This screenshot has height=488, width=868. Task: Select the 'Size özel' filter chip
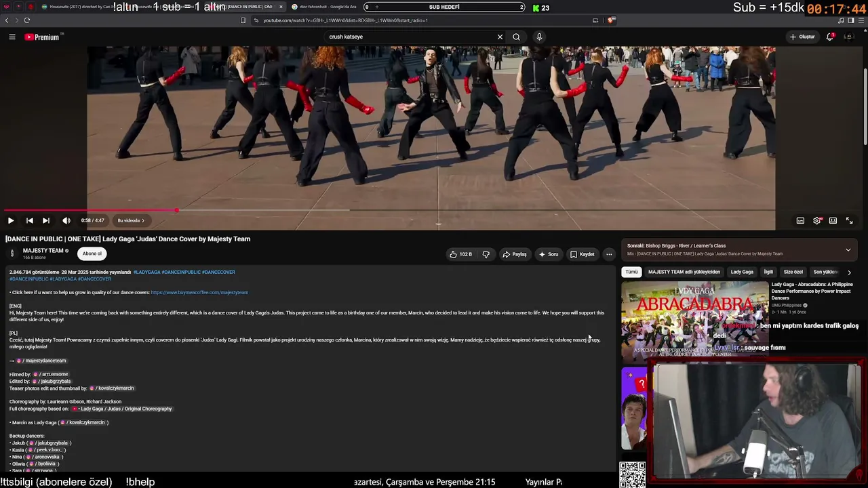tap(793, 272)
